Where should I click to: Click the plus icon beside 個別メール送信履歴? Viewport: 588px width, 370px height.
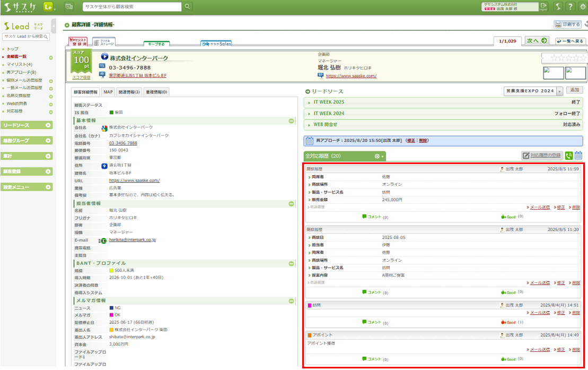[50, 81]
